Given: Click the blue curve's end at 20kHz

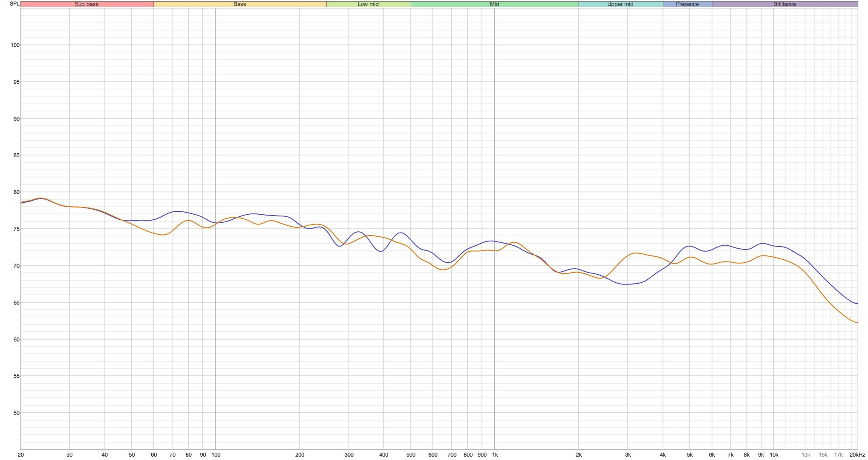Looking at the screenshot, I should pyautogui.click(x=856, y=303).
